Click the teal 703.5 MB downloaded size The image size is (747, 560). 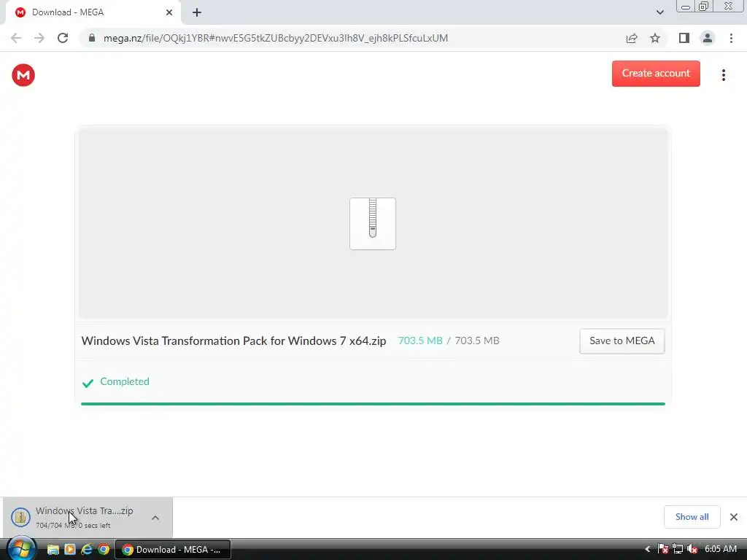[419, 341]
